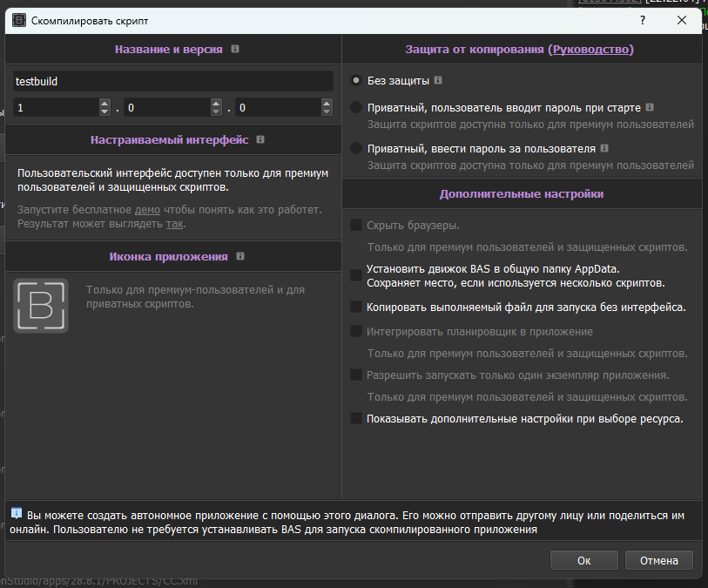
Task: Open the Руководство link
Action: pyautogui.click(x=590, y=50)
